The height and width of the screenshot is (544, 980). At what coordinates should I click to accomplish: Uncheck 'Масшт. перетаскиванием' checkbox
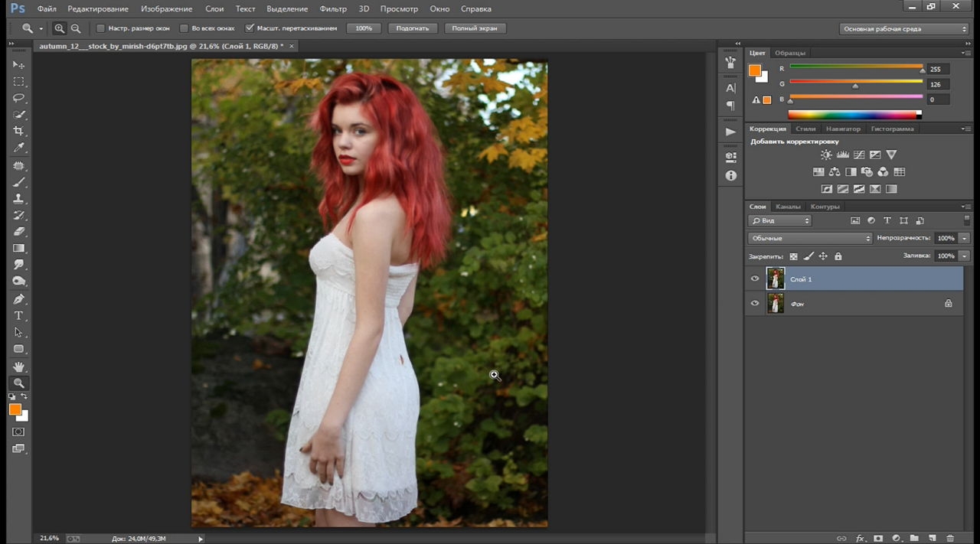[x=250, y=28]
